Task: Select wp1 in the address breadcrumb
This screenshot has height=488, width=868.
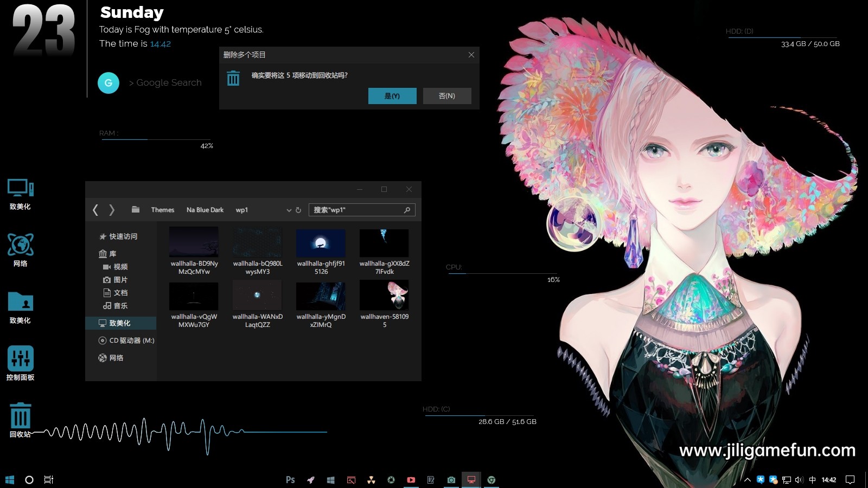Action: tap(242, 210)
